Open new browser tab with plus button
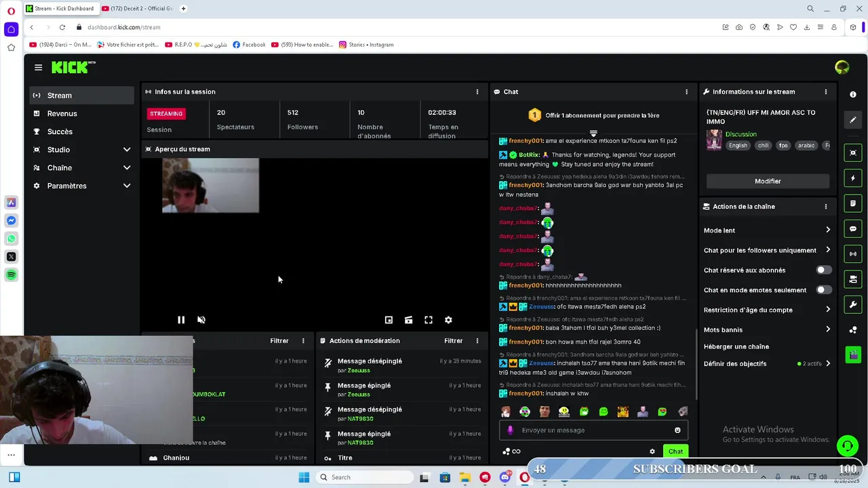The image size is (868, 488). pos(183,9)
